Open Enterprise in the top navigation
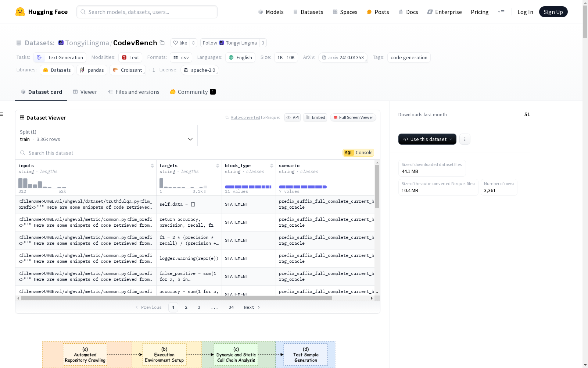588x368 pixels. pyautogui.click(x=444, y=12)
